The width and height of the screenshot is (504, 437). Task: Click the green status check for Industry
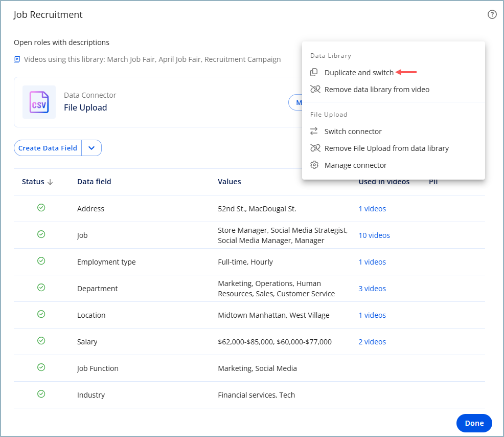41,394
